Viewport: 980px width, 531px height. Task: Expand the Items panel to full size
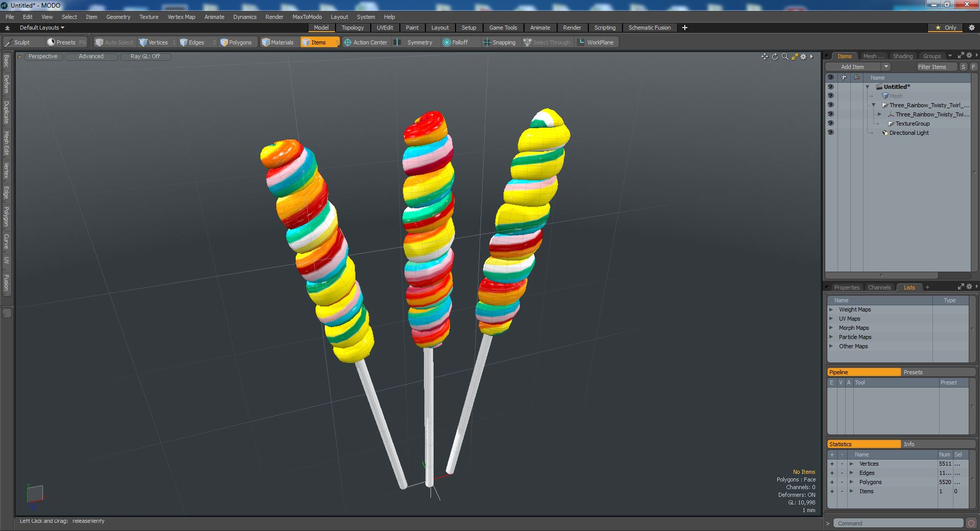(961, 56)
